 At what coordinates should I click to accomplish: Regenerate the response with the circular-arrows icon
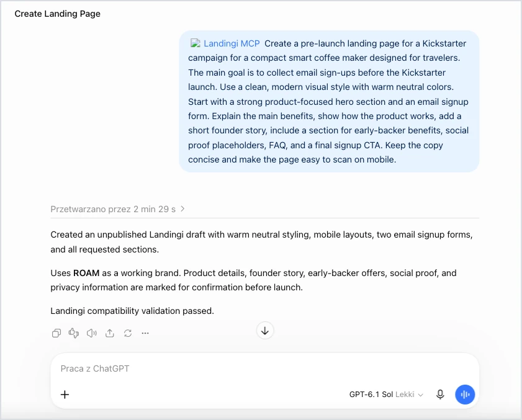click(128, 333)
